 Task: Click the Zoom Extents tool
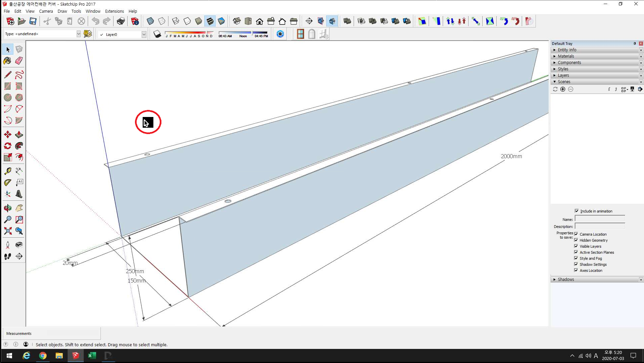point(7,231)
